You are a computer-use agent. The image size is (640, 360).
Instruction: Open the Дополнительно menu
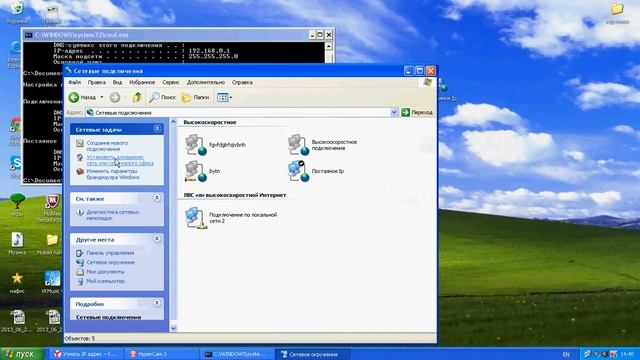coord(206,82)
